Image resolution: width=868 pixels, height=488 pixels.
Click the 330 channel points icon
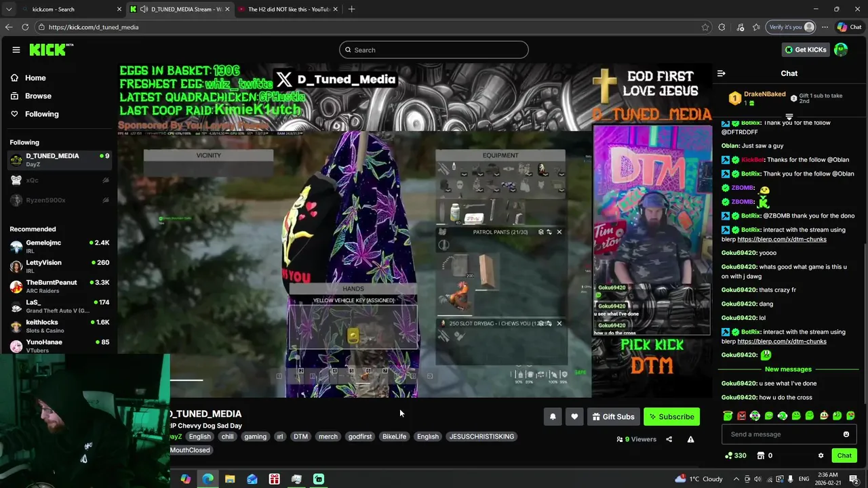click(x=736, y=455)
